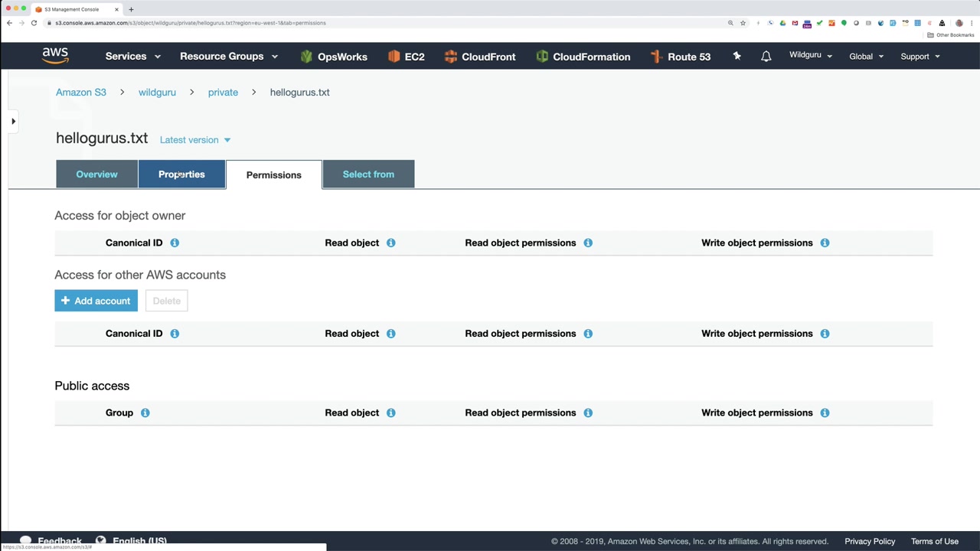Open the Chrome three-dot menu
Screen dimensions: 980x551
point(972,23)
